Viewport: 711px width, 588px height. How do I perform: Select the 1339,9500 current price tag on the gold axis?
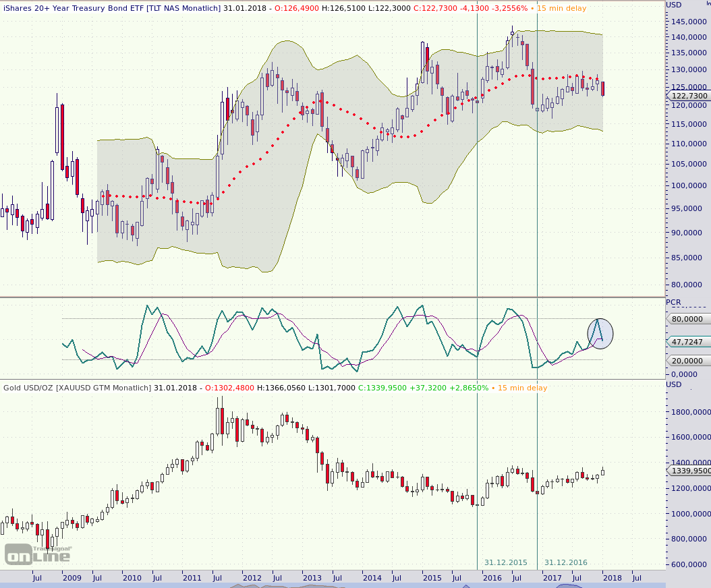pyautogui.click(x=688, y=471)
